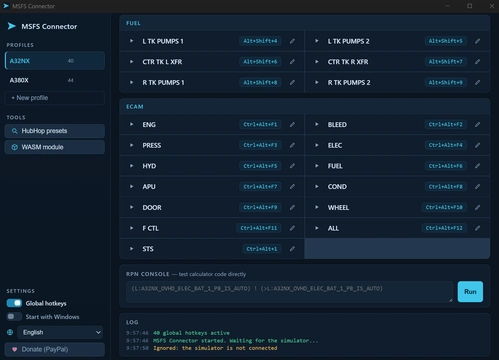
Task: Open the English language dropdown
Action: 60,332
